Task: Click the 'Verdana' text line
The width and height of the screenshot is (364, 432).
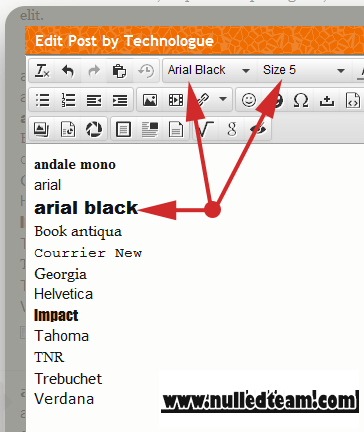Action: click(x=64, y=399)
